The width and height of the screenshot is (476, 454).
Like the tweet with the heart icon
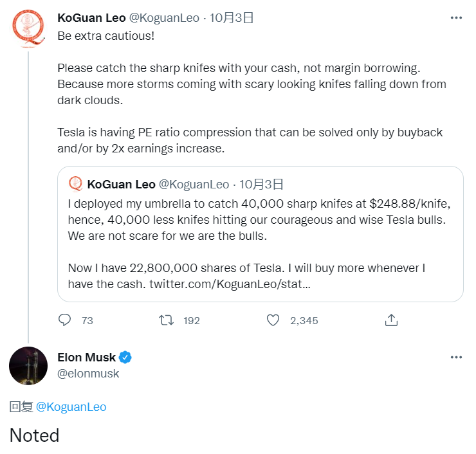coord(273,320)
